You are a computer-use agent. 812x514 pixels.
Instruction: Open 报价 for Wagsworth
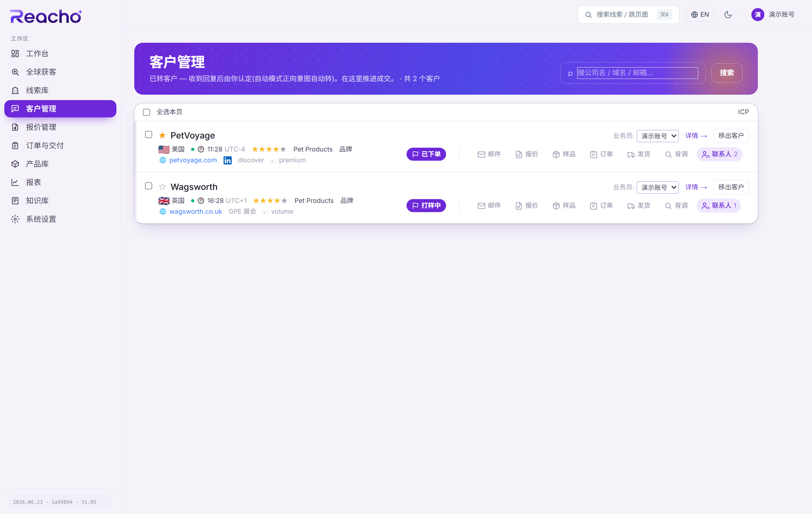click(527, 206)
